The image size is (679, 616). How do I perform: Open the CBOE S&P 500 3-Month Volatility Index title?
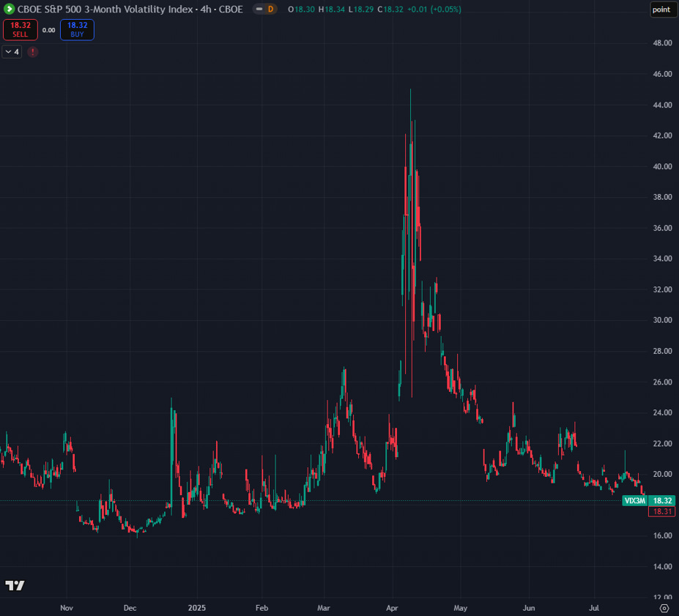(130, 9)
